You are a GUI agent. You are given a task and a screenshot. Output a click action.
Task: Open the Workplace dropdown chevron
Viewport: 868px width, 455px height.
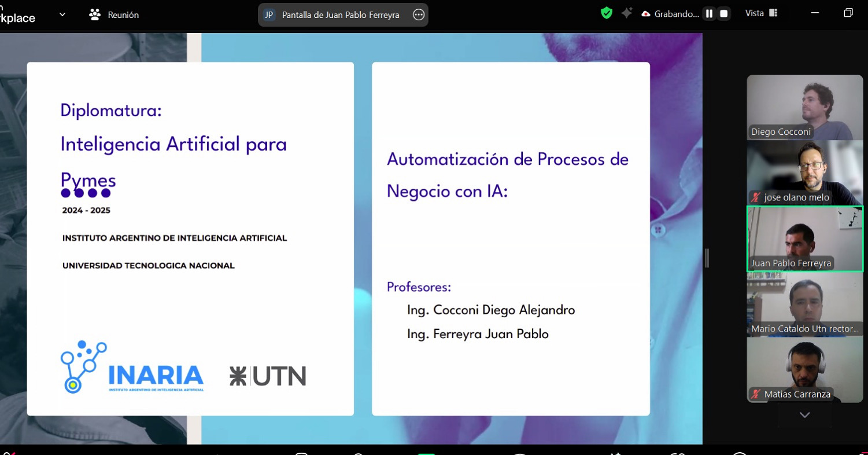point(62,14)
